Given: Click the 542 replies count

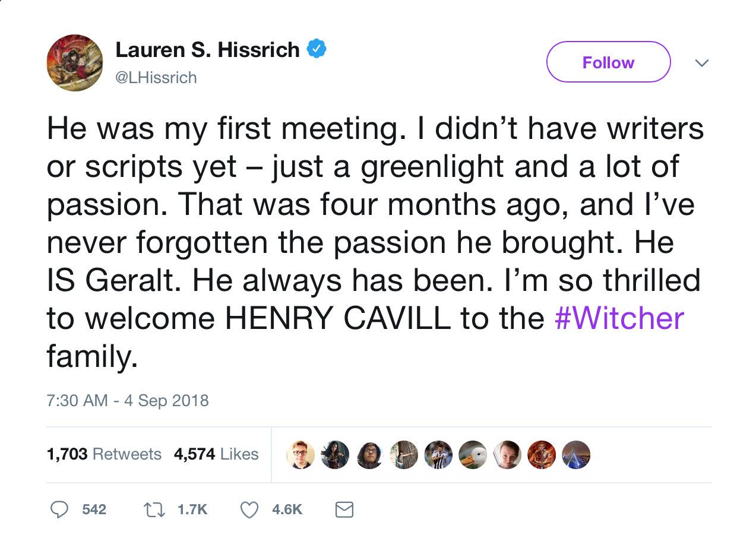Looking at the screenshot, I should [x=94, y=509].
